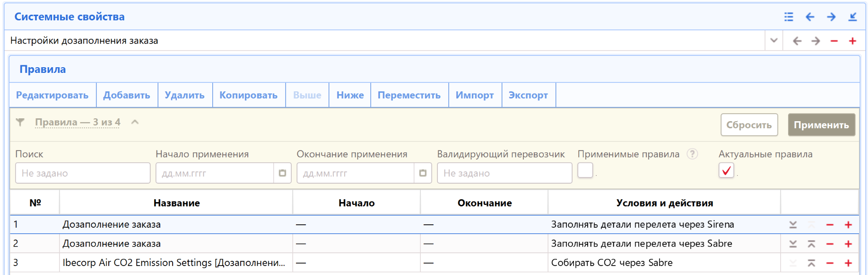Image resolution: width=868 pixels, height=275 pixels.
Task: Expand the Настройки дозаполнения заказа dropdown
Action: coord(773,41)
